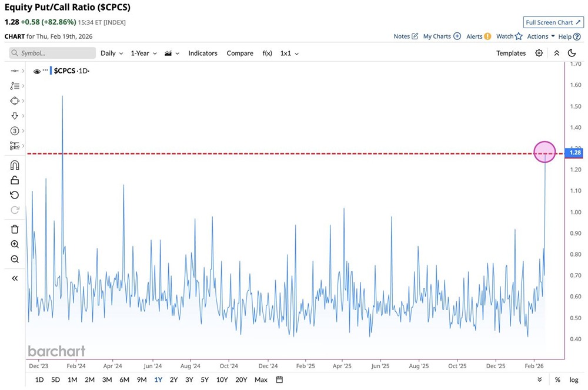Viewport: 588px width, 390px height.
Task: Zoom out using the magnifier minus icon
Action: click(x=15, y=259)
